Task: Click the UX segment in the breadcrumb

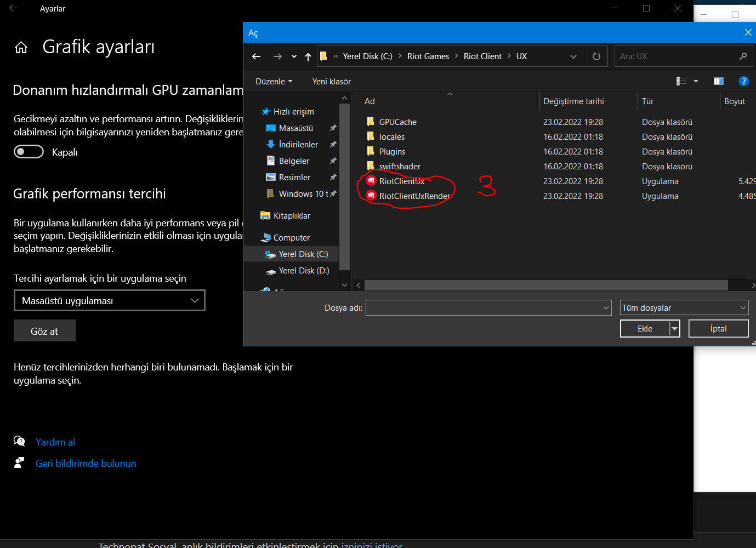Action: click(x=521, y=56)
